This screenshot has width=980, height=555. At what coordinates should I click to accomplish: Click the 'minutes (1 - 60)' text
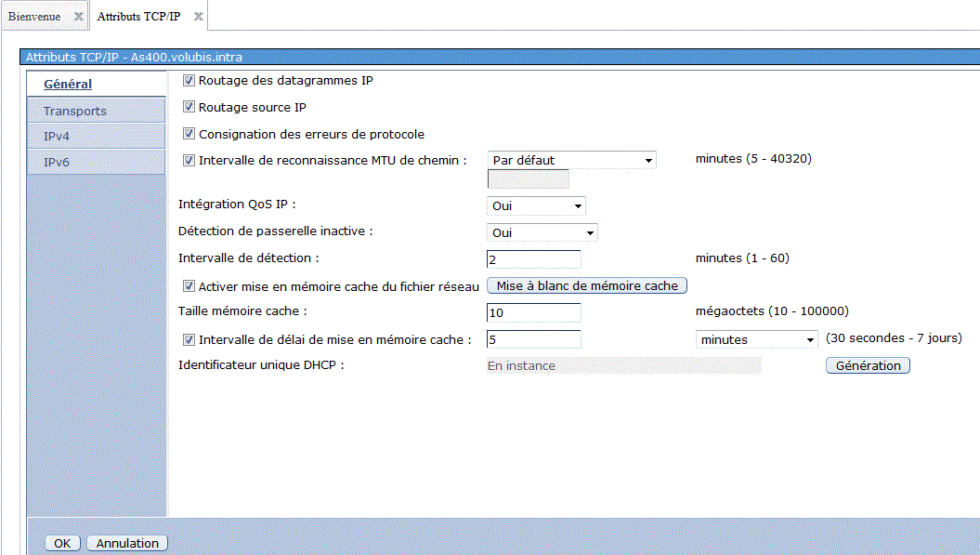pos(742,258)
